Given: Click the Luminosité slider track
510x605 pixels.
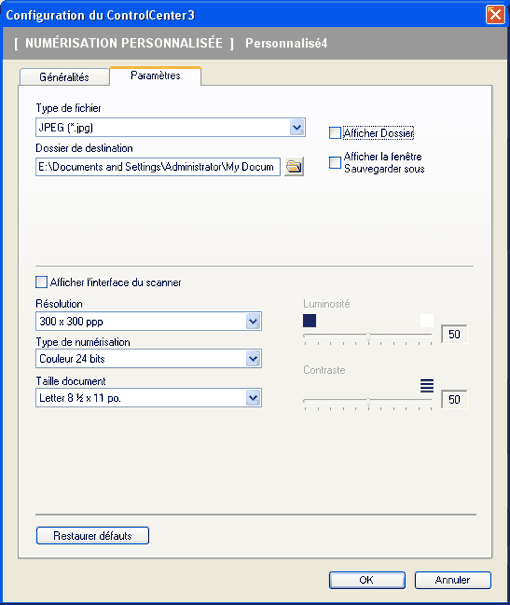Looking at the screenshot, I should click(368, 336).
